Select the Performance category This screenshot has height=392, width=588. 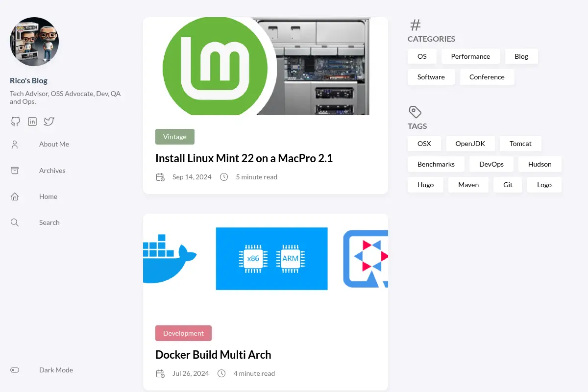coord(470,56)
